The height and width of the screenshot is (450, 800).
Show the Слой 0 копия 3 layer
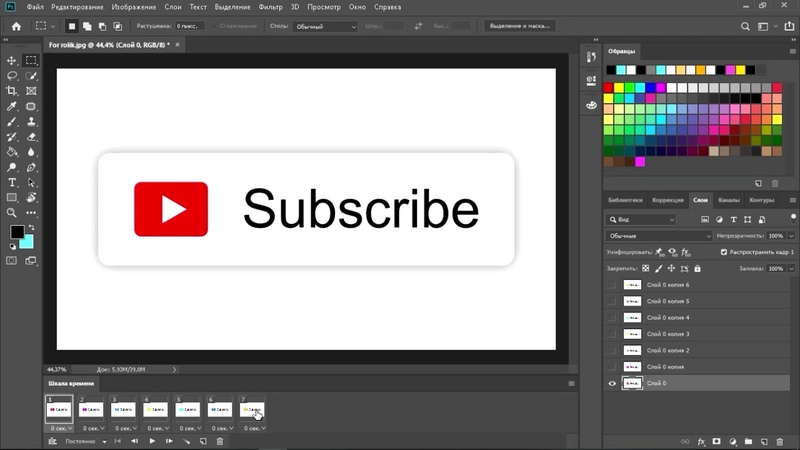pos(612,334)
